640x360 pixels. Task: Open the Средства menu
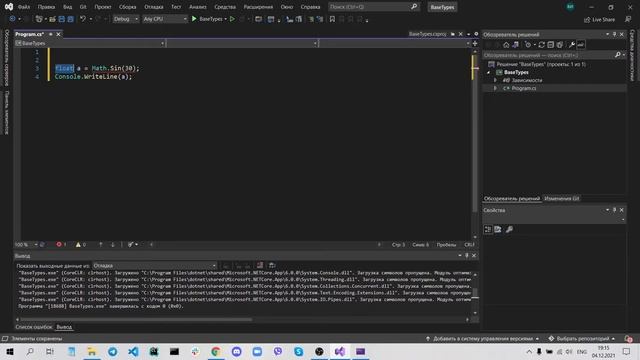(x=225, y=7)
